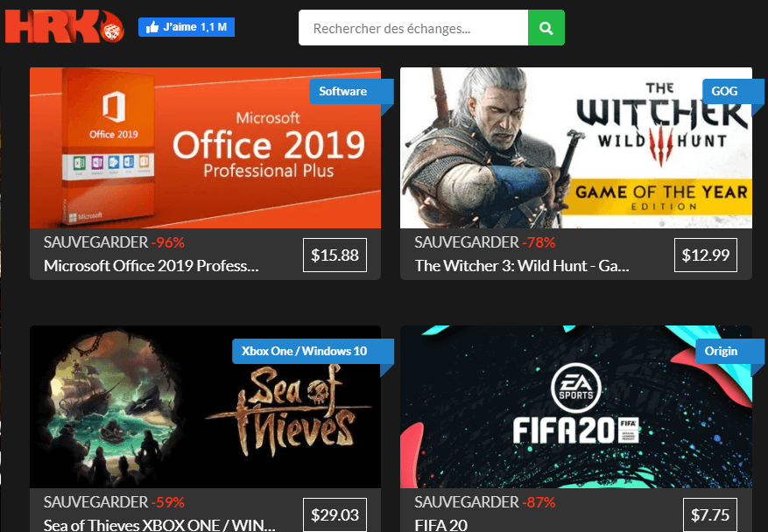Open The Witcher 3 Wild Hunt banner image
Image resolution: width=768 pixels, height=532 pixels.
coord(576,148)
